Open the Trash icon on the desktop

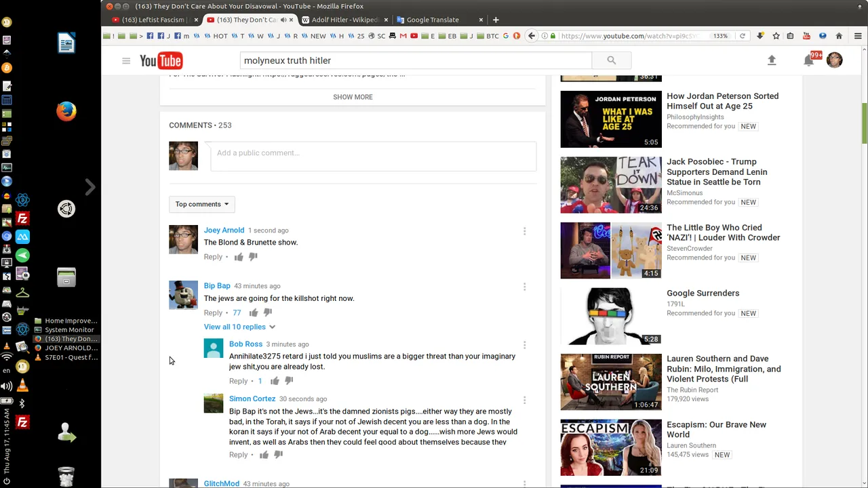[66, 476]
